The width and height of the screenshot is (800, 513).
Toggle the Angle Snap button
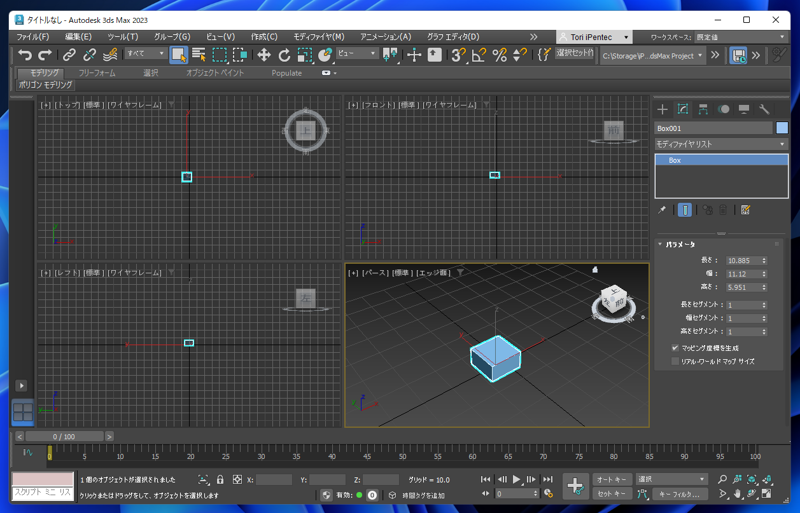coord(479,55)
